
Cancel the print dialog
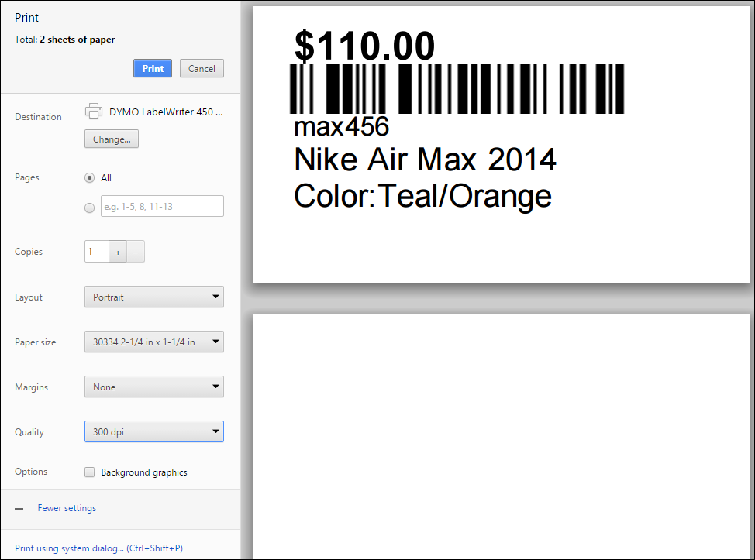click(x=202, y=68)
